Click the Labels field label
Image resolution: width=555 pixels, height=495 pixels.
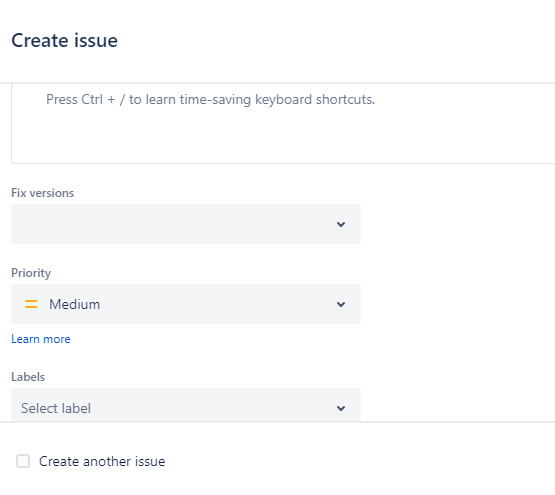(28, 377)
